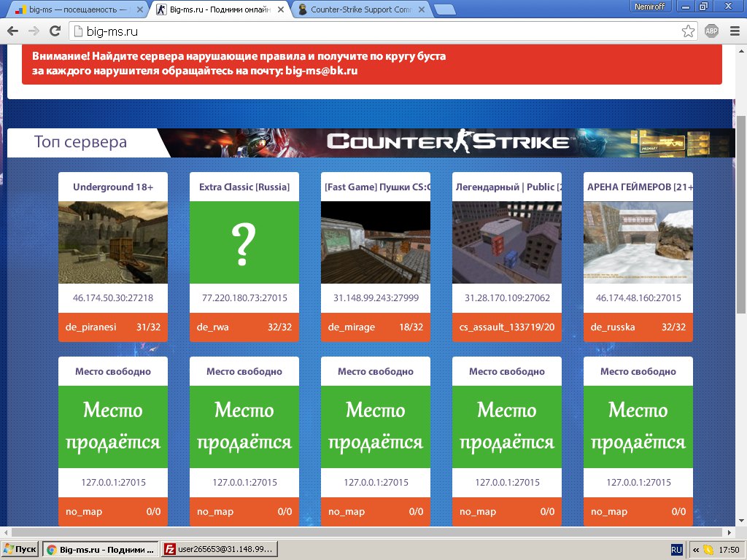Screen dimensions: 747x560
Task: Click the de_russka 32/32 status bar
Action: coord(638,327)
